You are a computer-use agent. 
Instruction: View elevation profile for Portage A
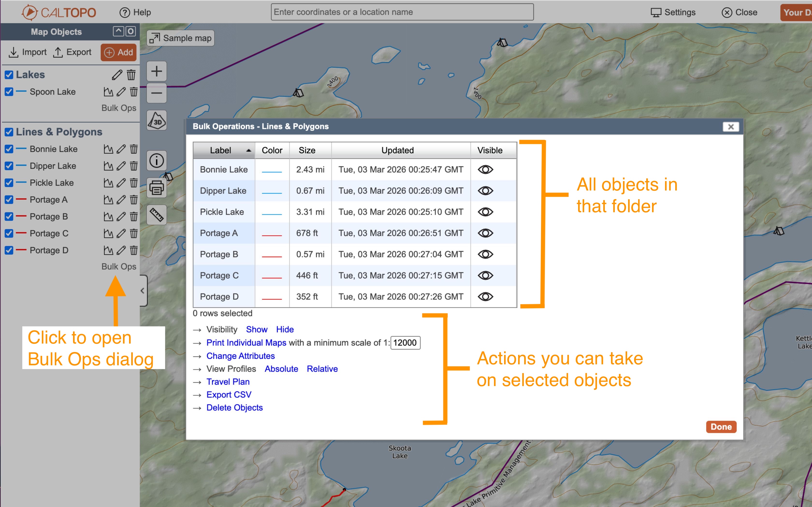coord(108,200)
